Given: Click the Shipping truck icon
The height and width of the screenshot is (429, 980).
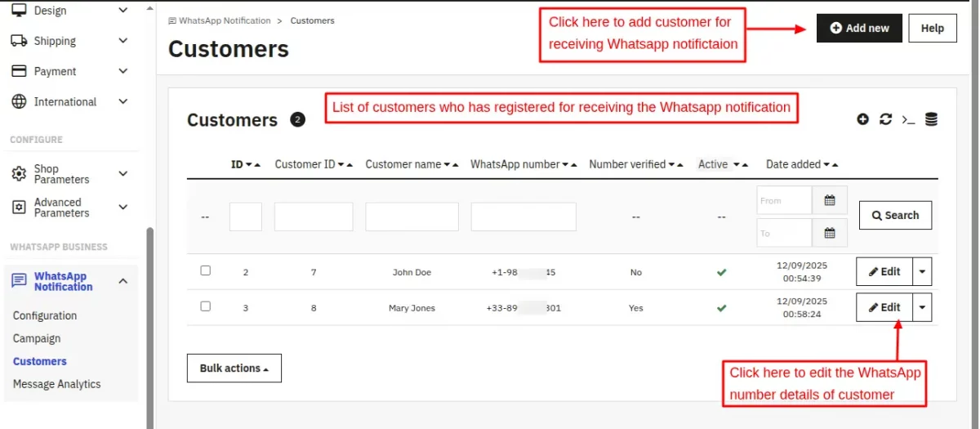Looking at the screenshot, I should click(19, 41).
